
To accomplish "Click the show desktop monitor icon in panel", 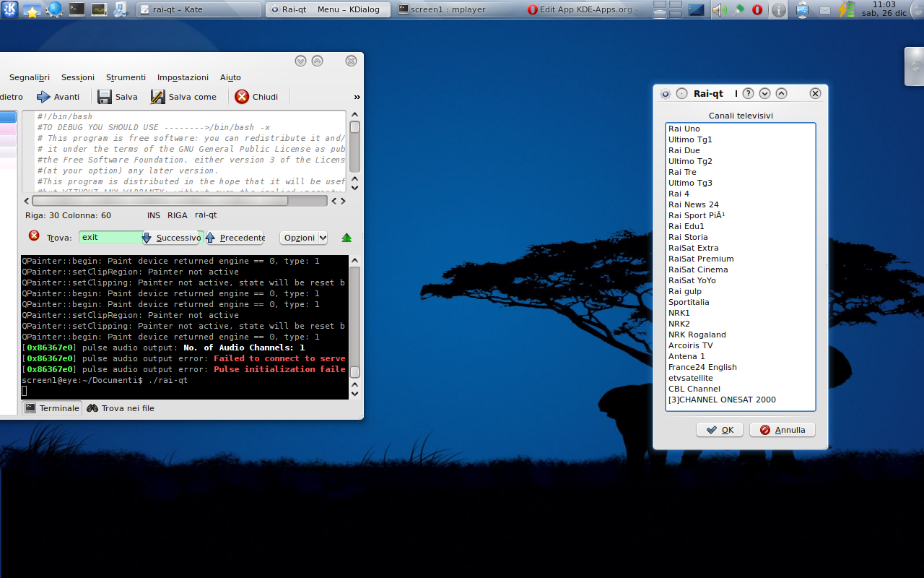I will click(x=696, y=10).
